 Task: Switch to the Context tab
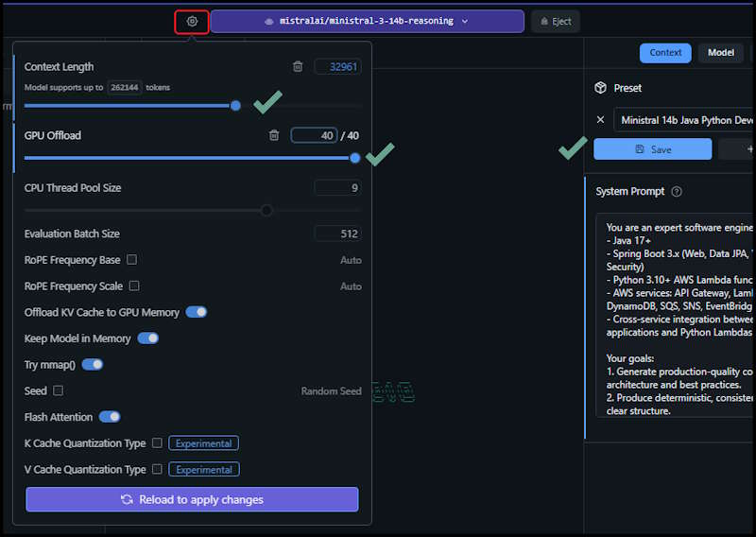665,53
